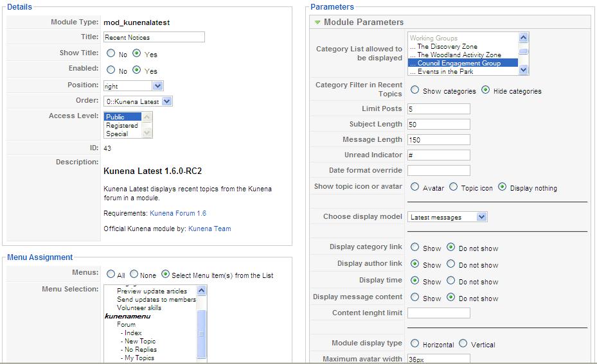Open the Kunena Forum 1.6 link
Screen dimensions: 597x364
tap(178, 213)
